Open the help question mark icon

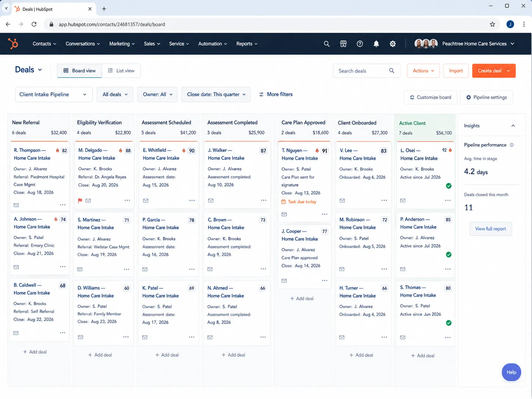pos(360,44)
